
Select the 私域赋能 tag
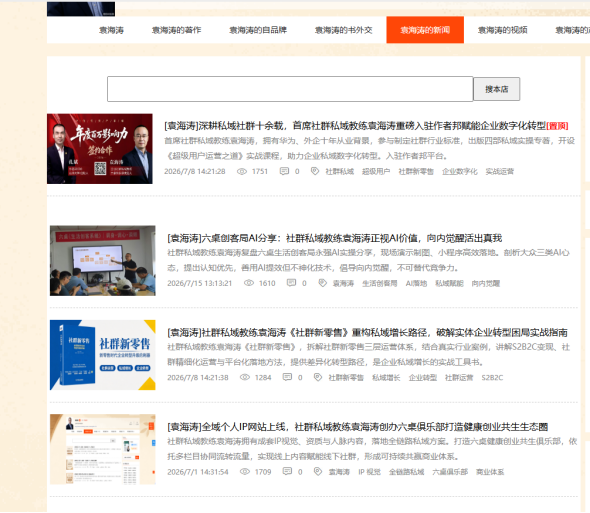coord(449,283)
